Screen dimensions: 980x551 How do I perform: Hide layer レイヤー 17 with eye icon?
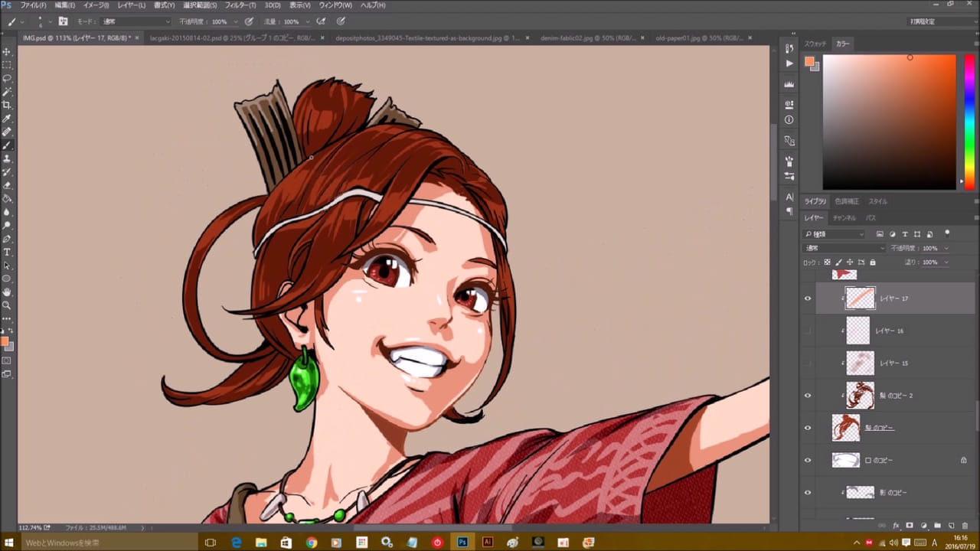tap(807, 298)
